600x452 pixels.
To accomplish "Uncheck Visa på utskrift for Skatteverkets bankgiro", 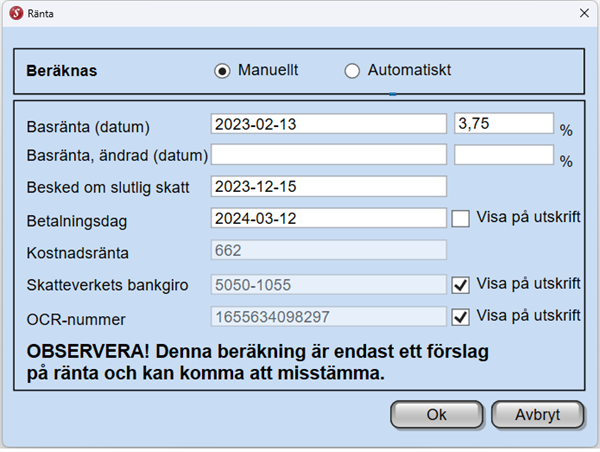I will 461,284.
